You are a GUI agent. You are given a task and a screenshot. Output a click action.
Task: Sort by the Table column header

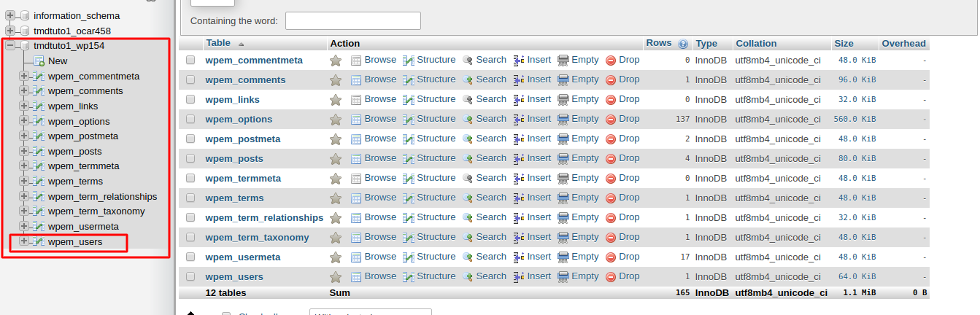pyautogui.click(x=218, y=44)
